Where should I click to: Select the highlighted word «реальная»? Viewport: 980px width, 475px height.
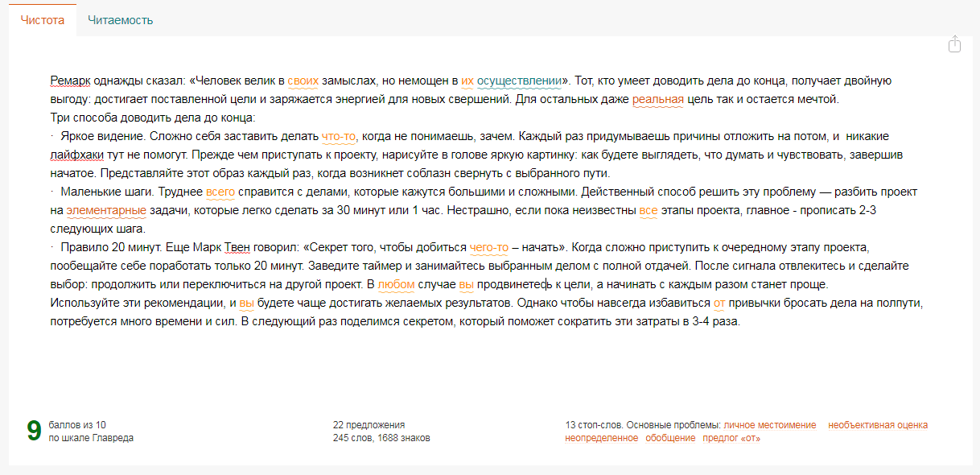click(658, 100)
